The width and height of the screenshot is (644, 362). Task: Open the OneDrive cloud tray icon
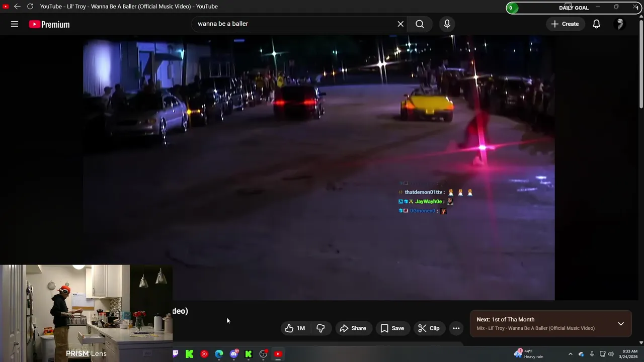coord(581,354)
